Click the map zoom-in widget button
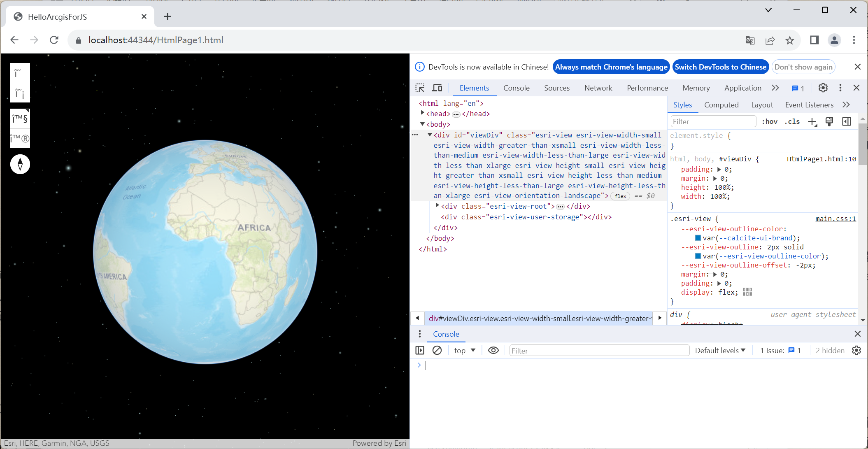The image size is (868, 449). click(x=20, y=72)
